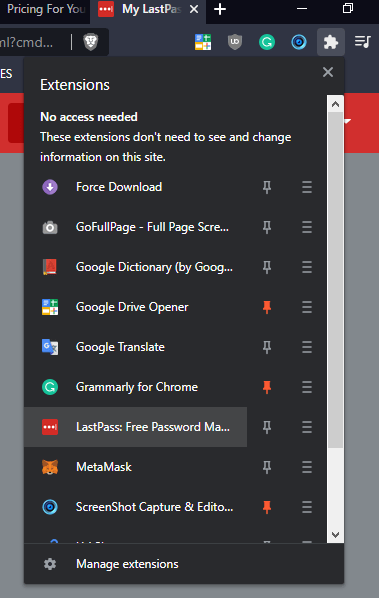Click Manage extensions
Viewport: 379px width, 598px height.
pyautogui.click(x=184, y=564)
